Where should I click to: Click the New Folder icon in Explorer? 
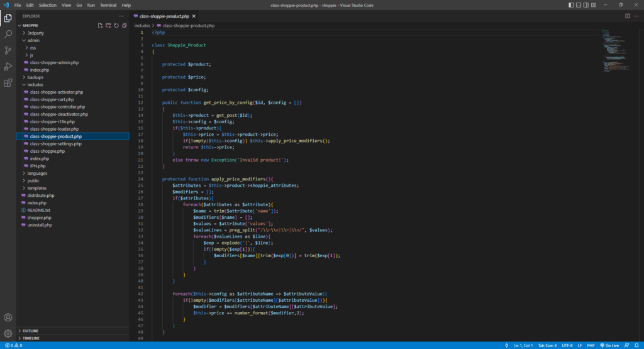[108, 25]
